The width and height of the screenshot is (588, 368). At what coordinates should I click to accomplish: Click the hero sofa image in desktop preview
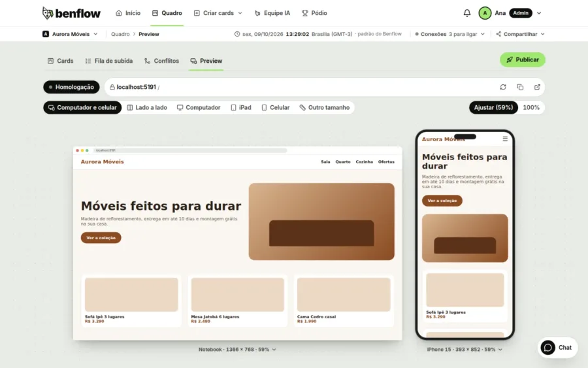pos(321,222)
